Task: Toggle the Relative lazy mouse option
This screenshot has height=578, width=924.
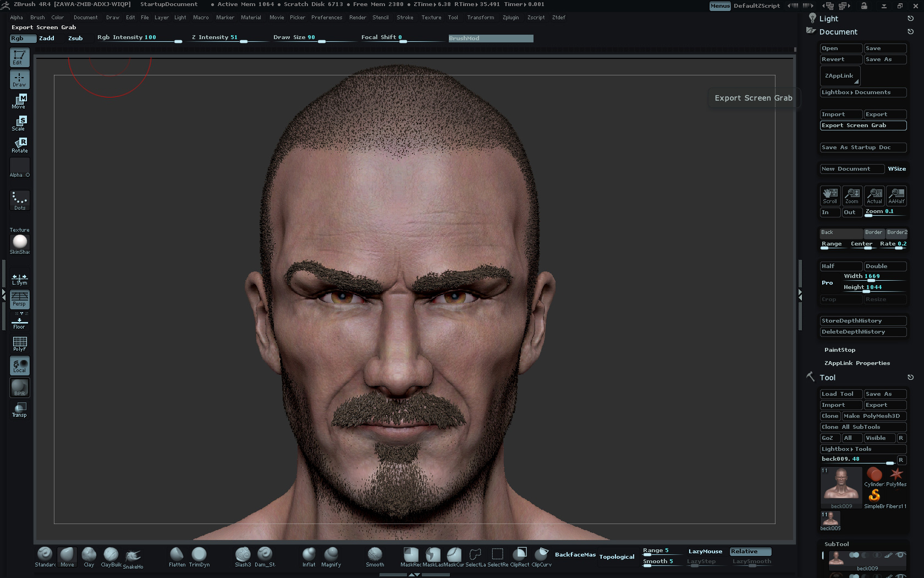Action: click(750, 551)
